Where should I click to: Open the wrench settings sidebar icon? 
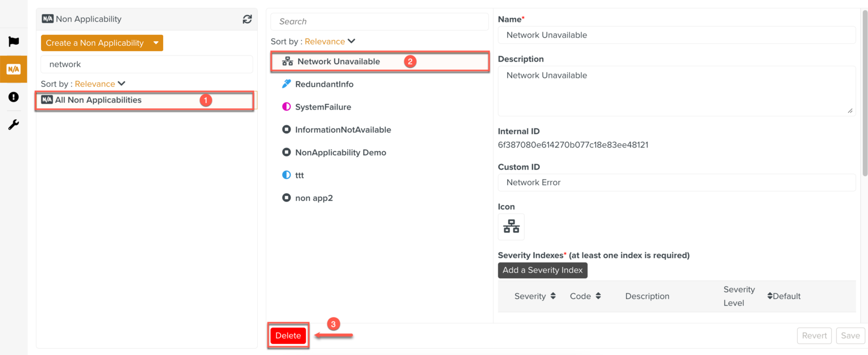coord(14,125)
